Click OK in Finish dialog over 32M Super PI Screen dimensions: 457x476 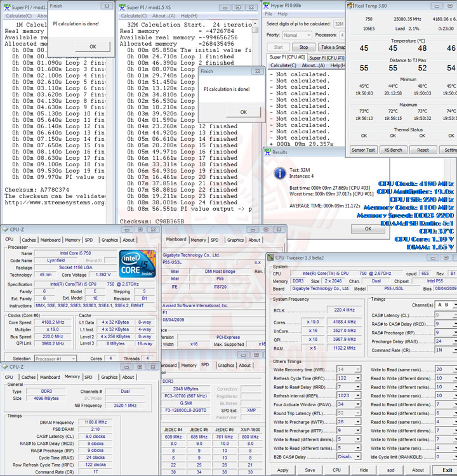244,112
